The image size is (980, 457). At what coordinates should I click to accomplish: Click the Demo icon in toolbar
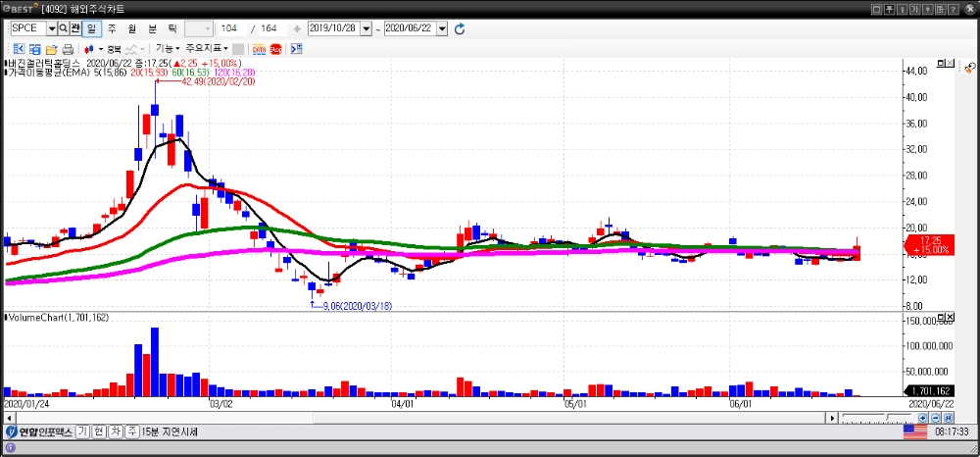pos(259,48)
